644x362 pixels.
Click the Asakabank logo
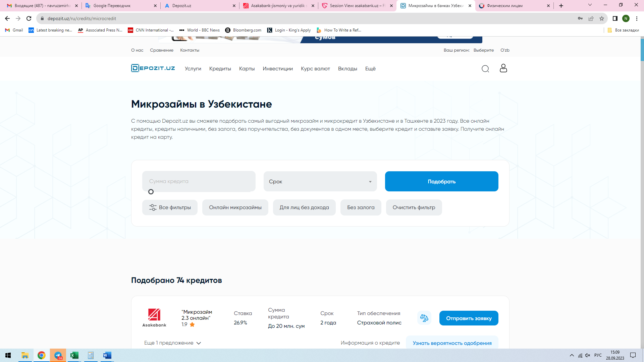154,318
